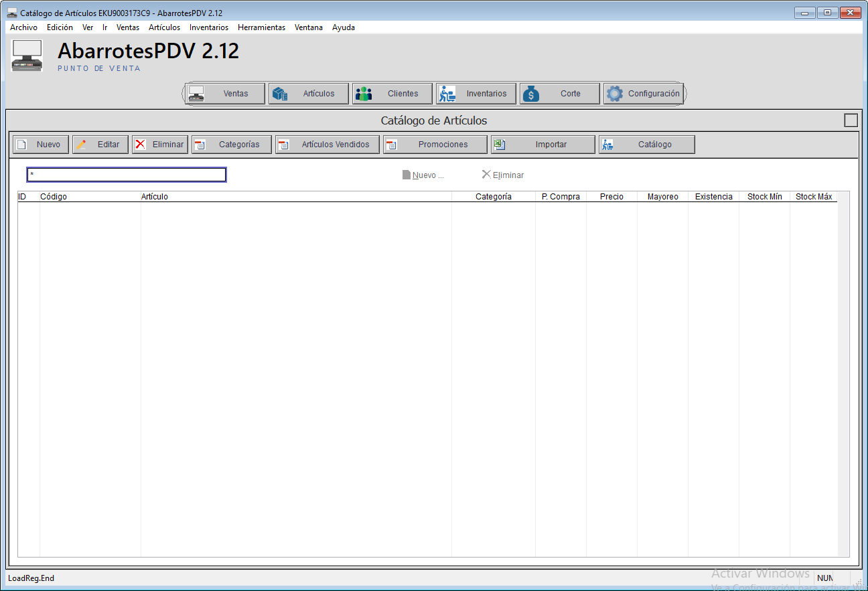868x591 pixels.
Task: Open the Promociones button
Action: (435, 145)
